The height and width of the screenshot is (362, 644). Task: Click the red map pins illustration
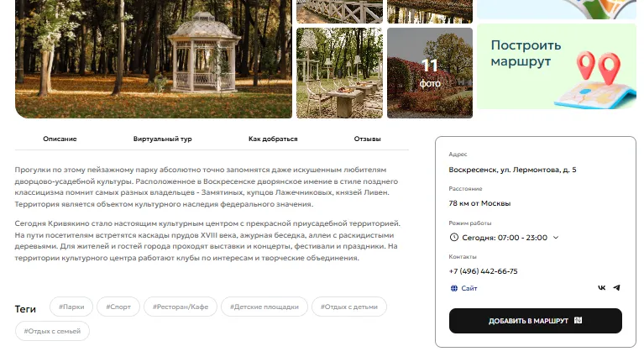598,67
